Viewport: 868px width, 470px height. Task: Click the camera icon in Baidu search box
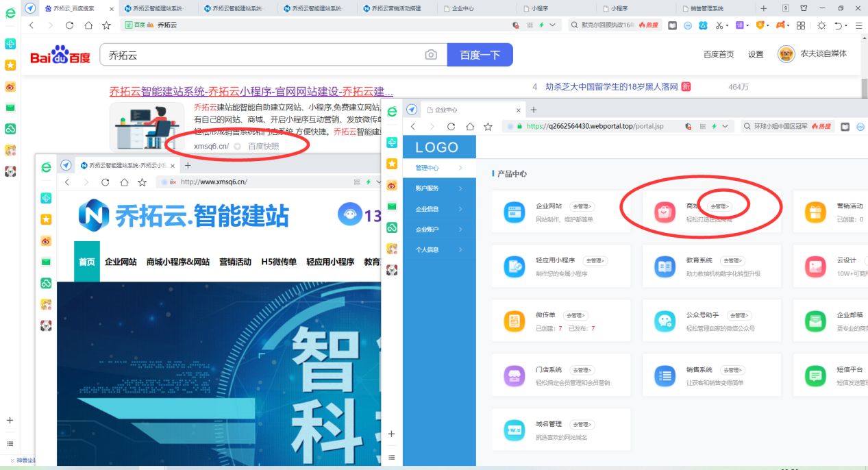(432, 53)
